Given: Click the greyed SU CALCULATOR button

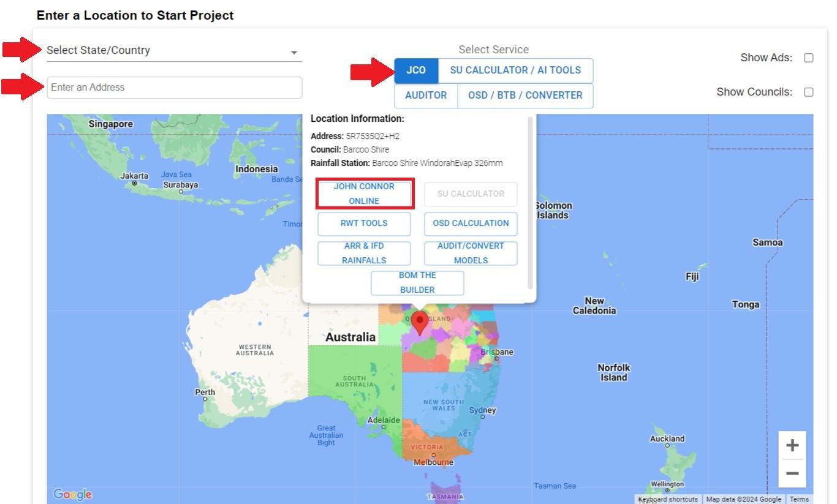Looking at the screenshot, I should (x=471, y=194).
